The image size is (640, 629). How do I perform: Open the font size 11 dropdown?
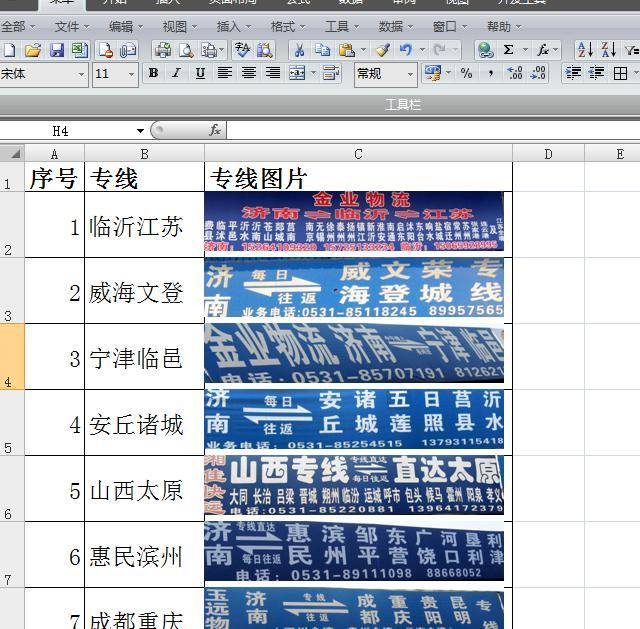point(131,75)
